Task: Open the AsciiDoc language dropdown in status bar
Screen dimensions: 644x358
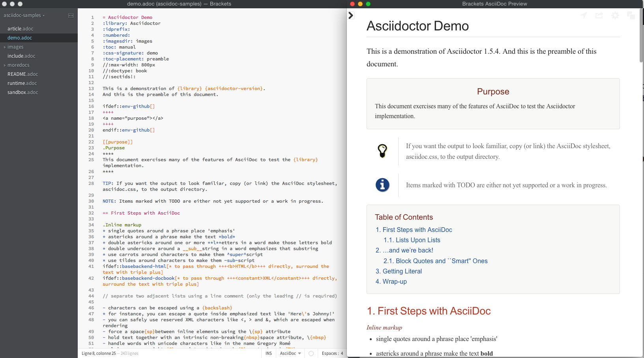Action: (290, 353)
